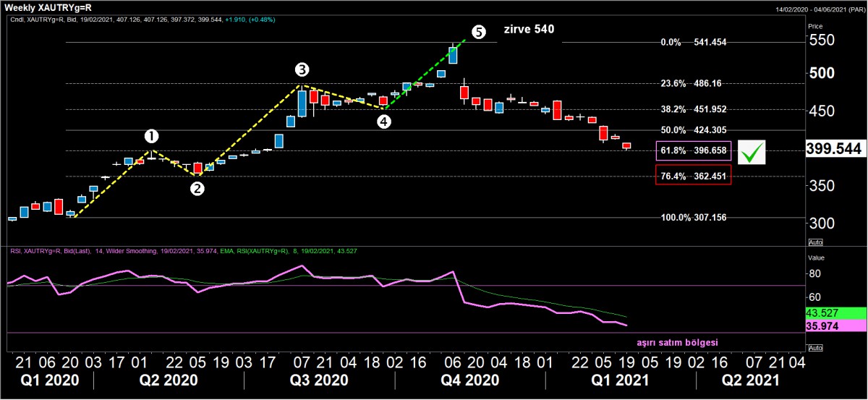This screenshot has width=868, height=400.
Task: Click the wave 3 circle marker
Action: click(302, 70)
